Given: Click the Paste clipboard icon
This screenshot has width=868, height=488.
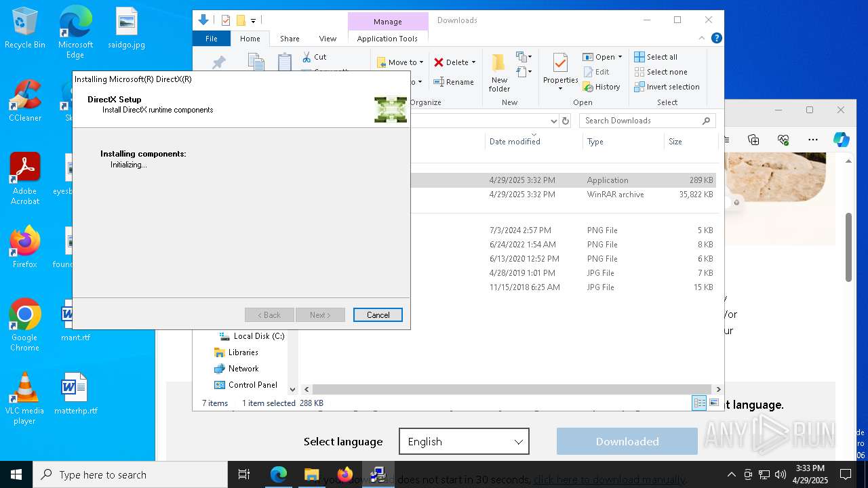Looking at the screenshot, I should click(x=285, y=62).
